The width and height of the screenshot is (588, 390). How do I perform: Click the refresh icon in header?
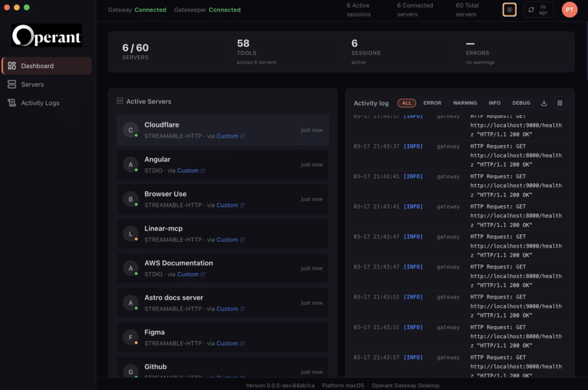(x=531, y=10)
